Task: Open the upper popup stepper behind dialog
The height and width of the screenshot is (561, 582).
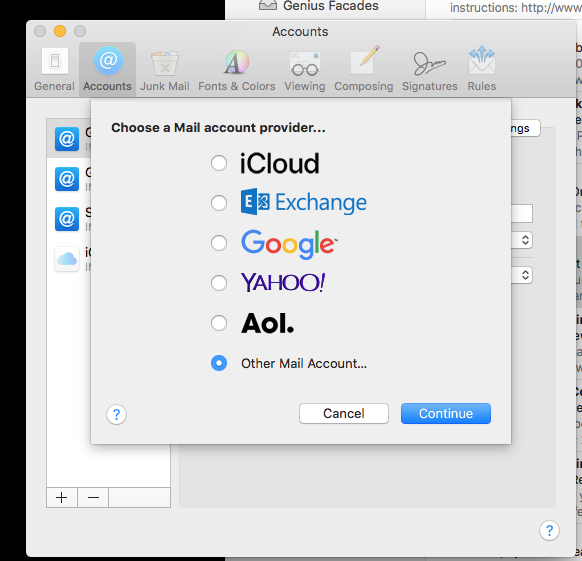Action: tap(525, 240)
